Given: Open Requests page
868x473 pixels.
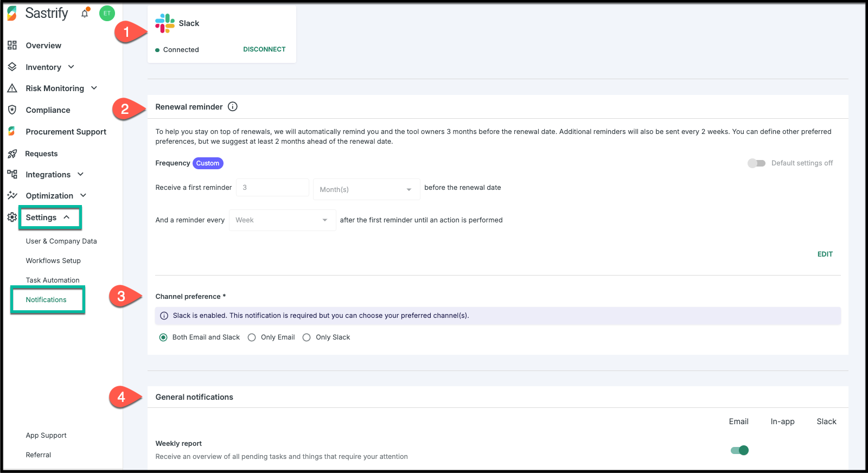Looking at the screenshot, I should pos(41,154).
